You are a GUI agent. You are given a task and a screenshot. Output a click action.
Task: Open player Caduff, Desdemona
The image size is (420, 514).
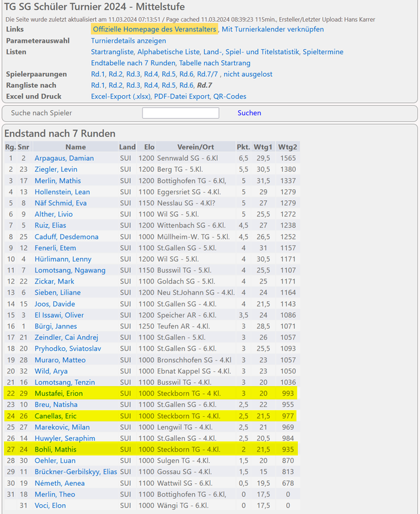pyautogui.click(x=66, y=237)
